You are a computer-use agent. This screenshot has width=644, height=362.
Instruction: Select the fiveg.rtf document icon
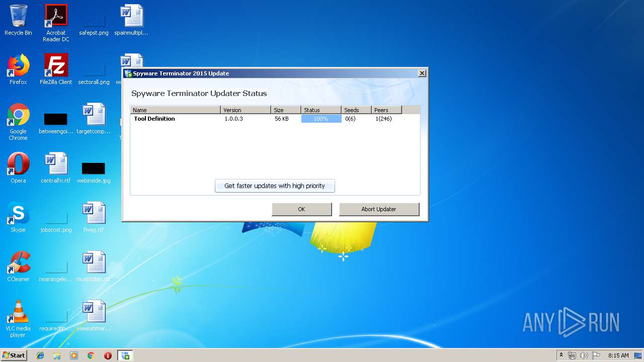[x=94, y=217]
